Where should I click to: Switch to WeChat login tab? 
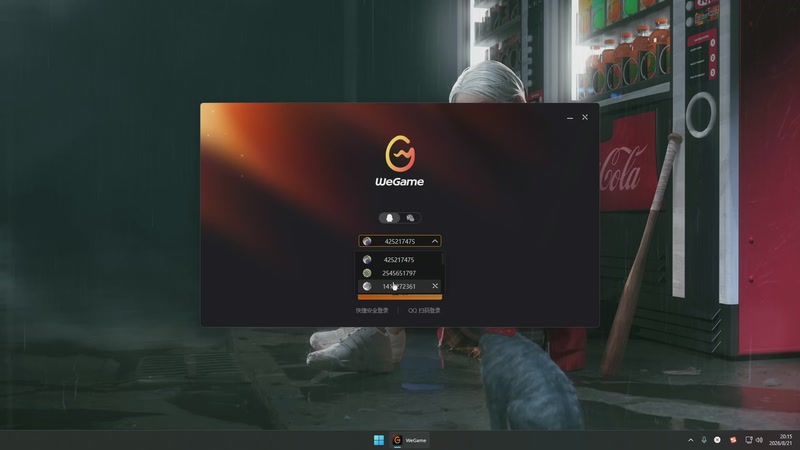[x=410, y=218]
